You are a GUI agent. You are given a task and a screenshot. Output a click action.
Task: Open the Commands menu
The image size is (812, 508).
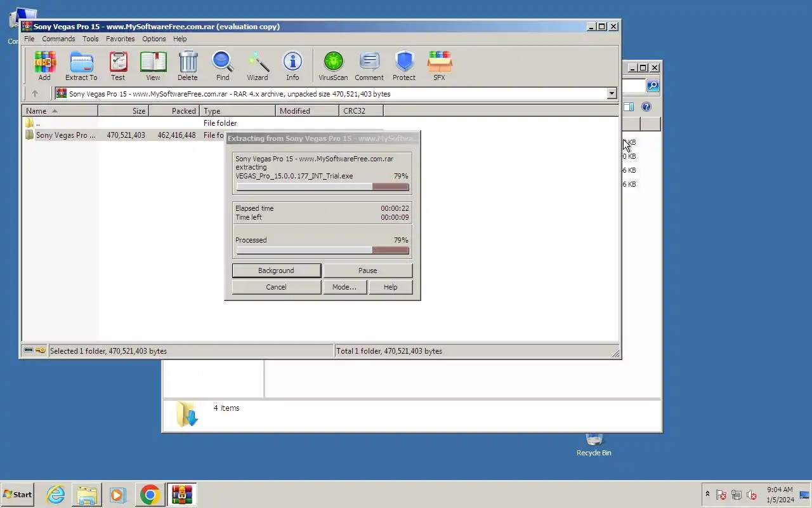58,39
